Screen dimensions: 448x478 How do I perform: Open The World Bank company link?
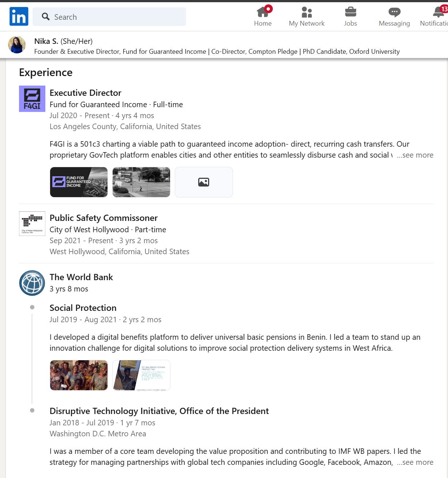81,277
